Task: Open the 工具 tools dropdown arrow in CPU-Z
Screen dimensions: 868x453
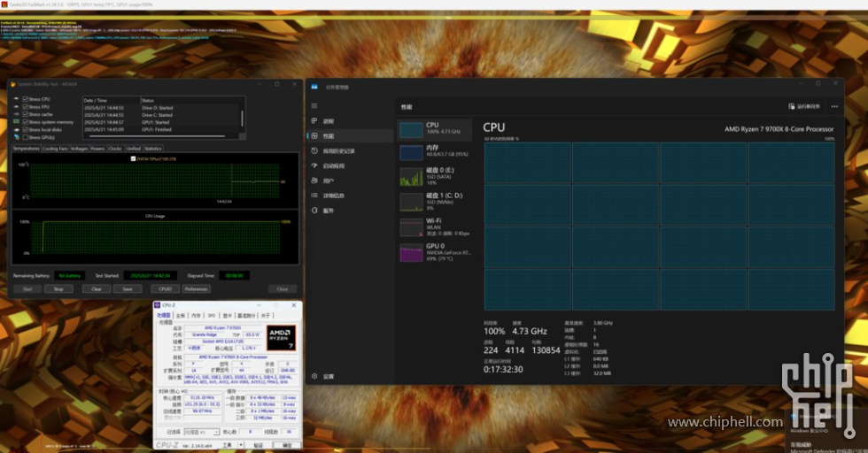Action: [x=241, y=445]
